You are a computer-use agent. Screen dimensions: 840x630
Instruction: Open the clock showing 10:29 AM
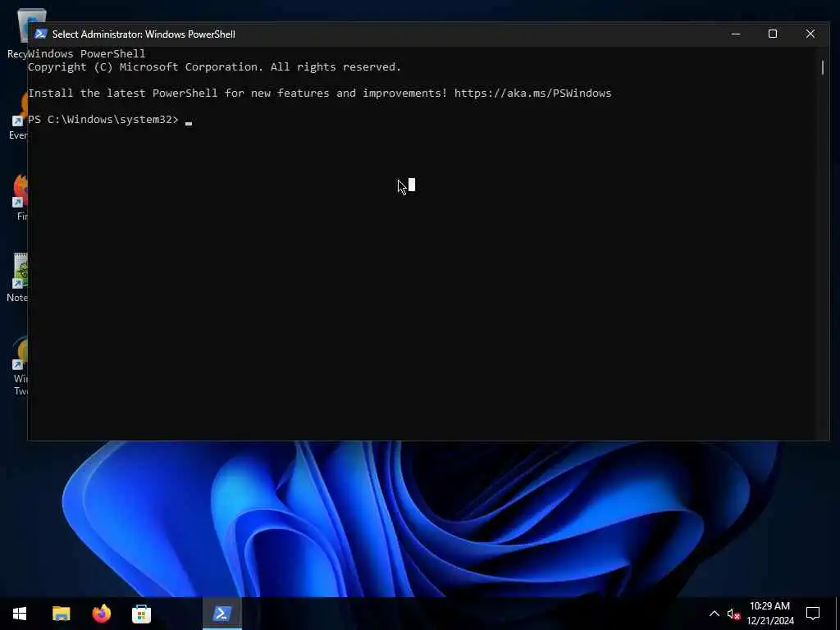coord(769,614)
